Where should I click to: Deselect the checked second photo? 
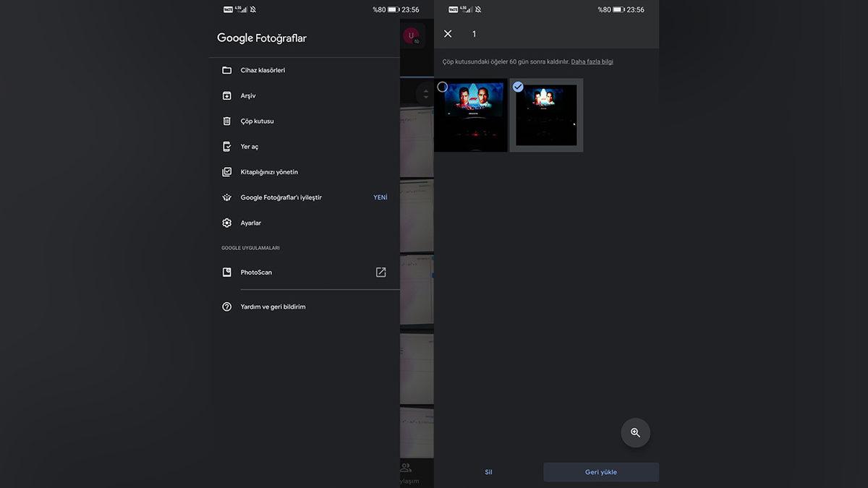click(x=518, y=87)
